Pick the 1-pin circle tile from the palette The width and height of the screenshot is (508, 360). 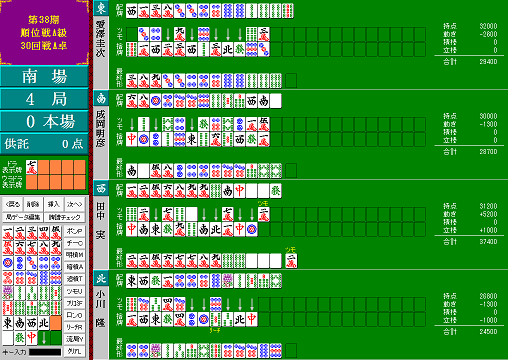coord(8,263)
